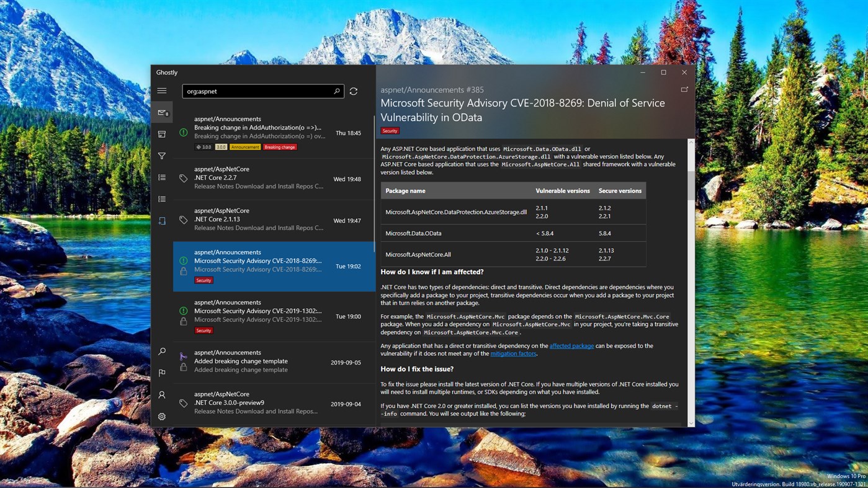Click the tag icon for .NET Core 3.0.0-preview9
Image resolution: width=868 pixels, height=488 pixels.
[x=184, y=403]
